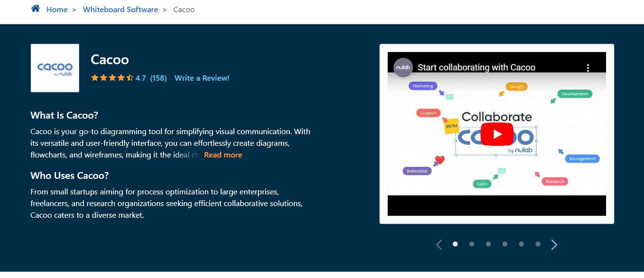Go to previous carousel slide arrow
The image size is (644, 278).
pos(439,244)
